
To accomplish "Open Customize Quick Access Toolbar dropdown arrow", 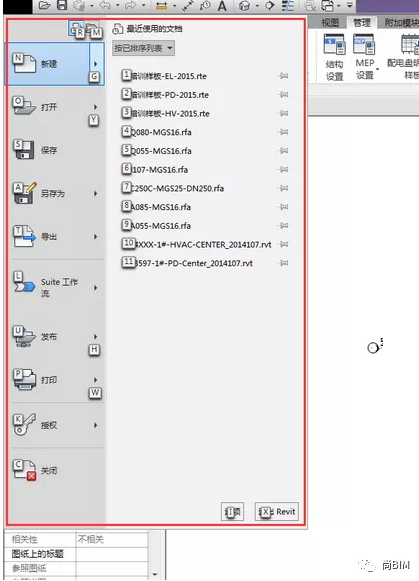I will pos(350,6).
